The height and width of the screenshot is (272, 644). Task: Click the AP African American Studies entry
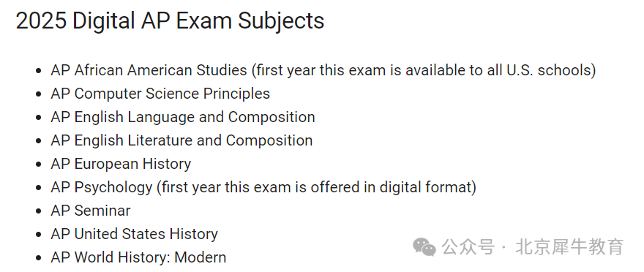pos(323,70)
